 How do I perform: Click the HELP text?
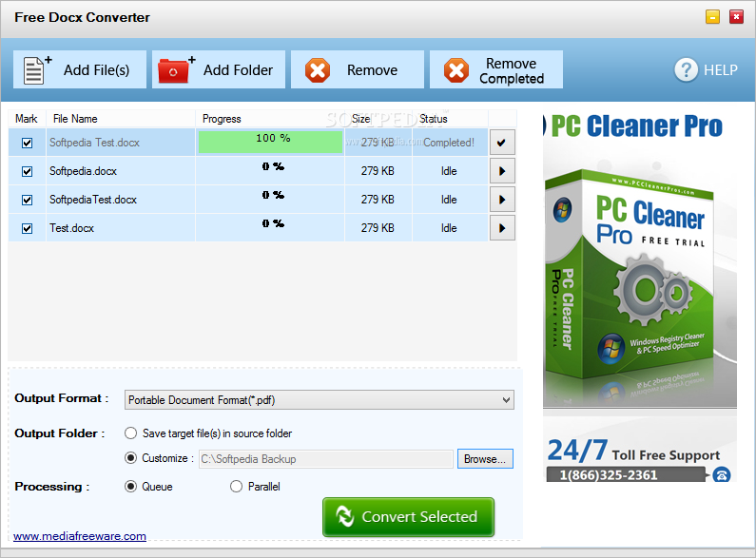pyautogui.click(x=720, y=70)
